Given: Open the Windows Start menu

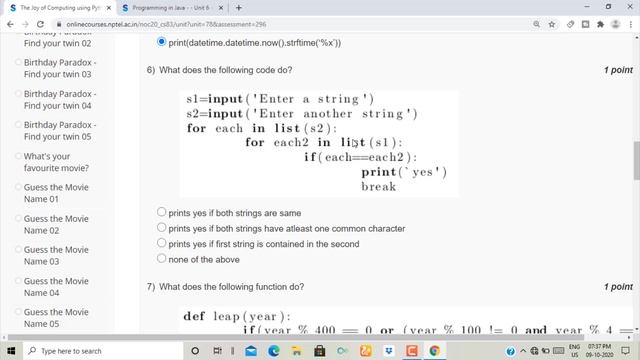Looking at the screenshot, I should (11, 351).
